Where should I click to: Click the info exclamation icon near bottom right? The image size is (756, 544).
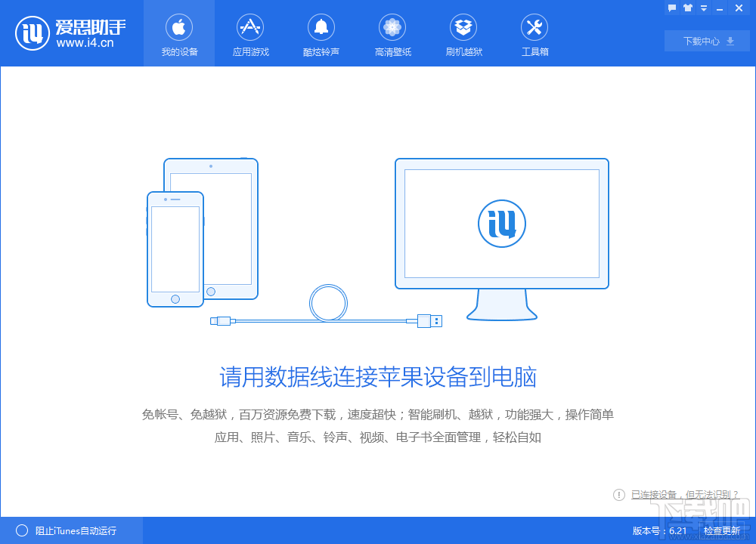coord(618,494)
